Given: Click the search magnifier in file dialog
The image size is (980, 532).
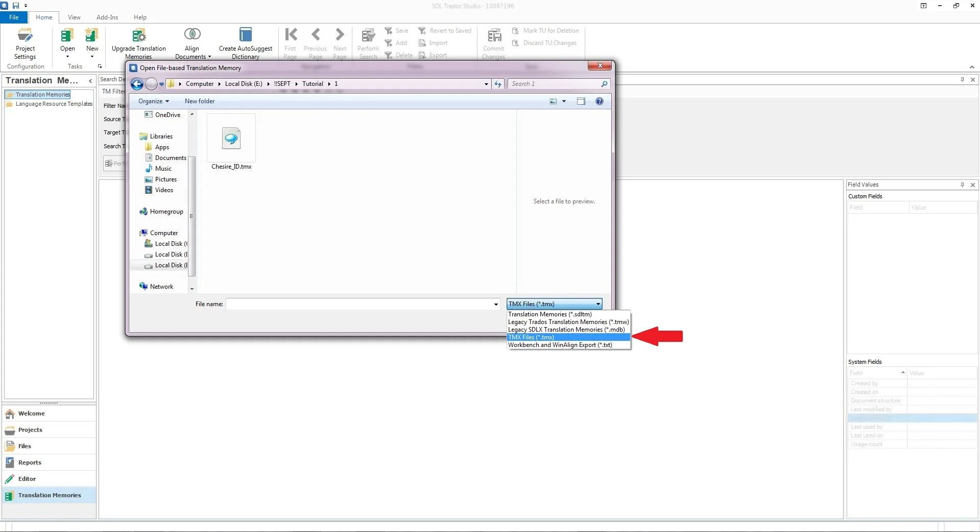Looking at the screenshot, I should 604,84.
